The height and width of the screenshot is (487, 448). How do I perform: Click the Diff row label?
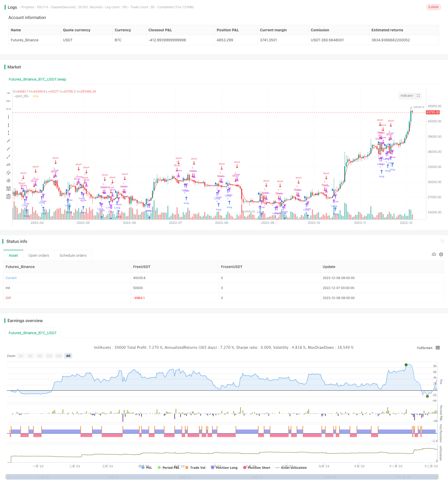tap(8, 298)
